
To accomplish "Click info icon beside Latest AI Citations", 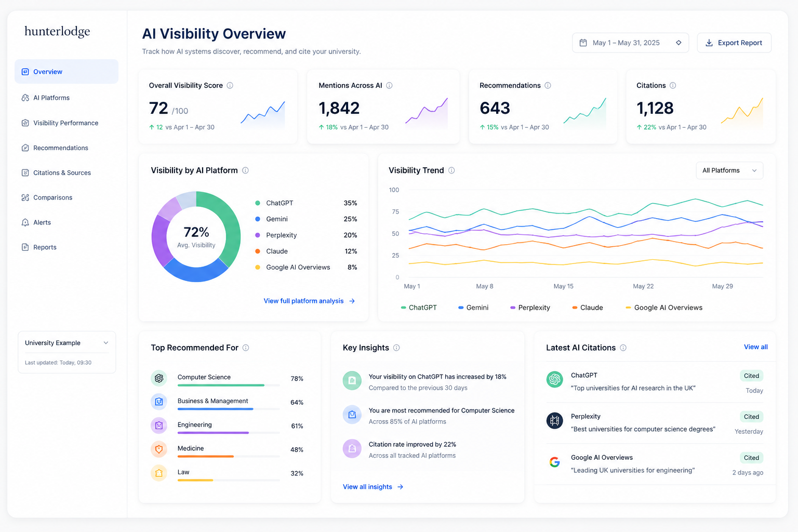I will [x=623, y=348].
